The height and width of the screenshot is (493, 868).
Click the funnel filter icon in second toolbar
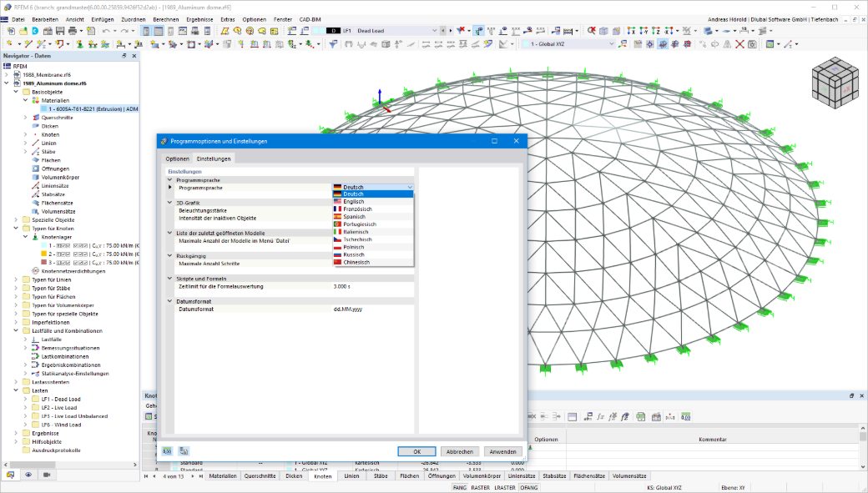pyautogui.click(x=333, y=43)
